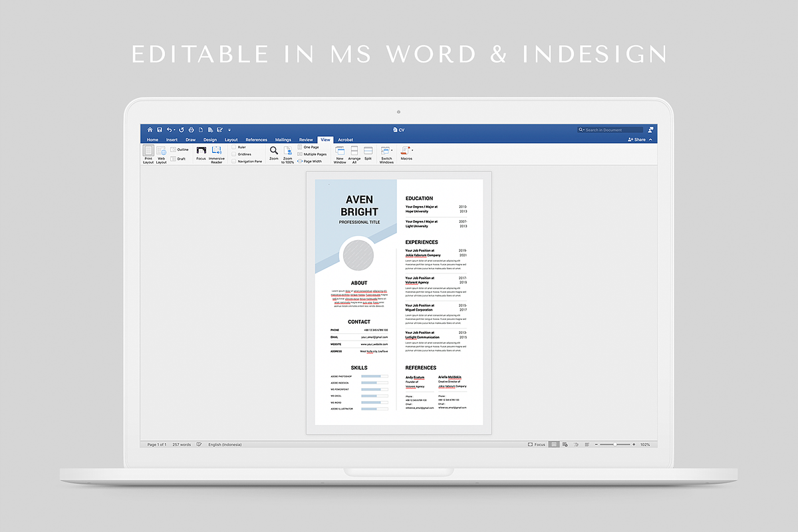Click the Home icon in title bar
This screenshot has width=798, height=532.
pos(150,130)
